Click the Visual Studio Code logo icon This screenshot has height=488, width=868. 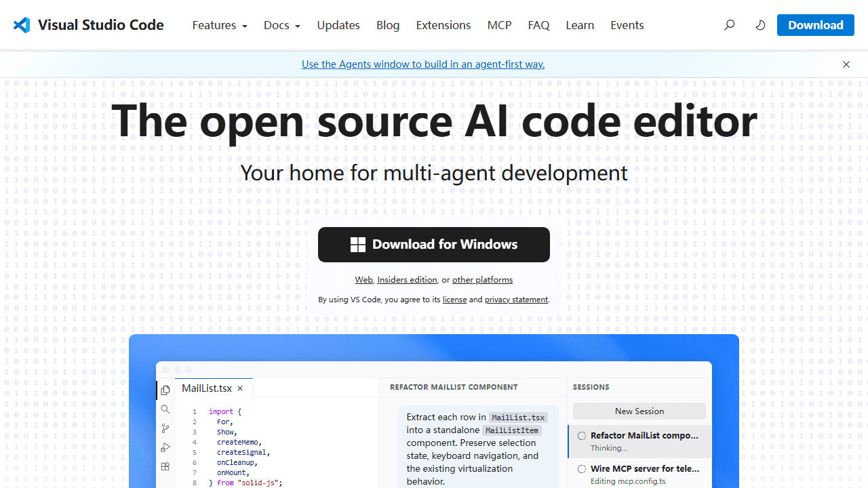22,25
